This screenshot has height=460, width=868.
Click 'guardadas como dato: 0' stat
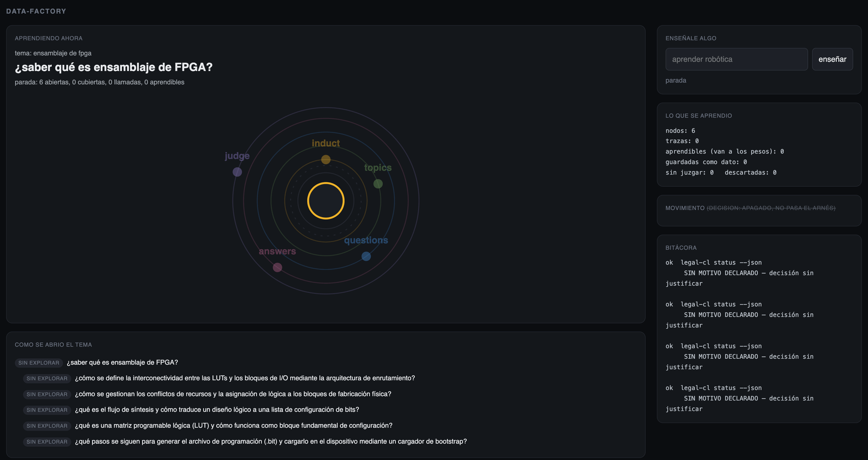[706, 162]
